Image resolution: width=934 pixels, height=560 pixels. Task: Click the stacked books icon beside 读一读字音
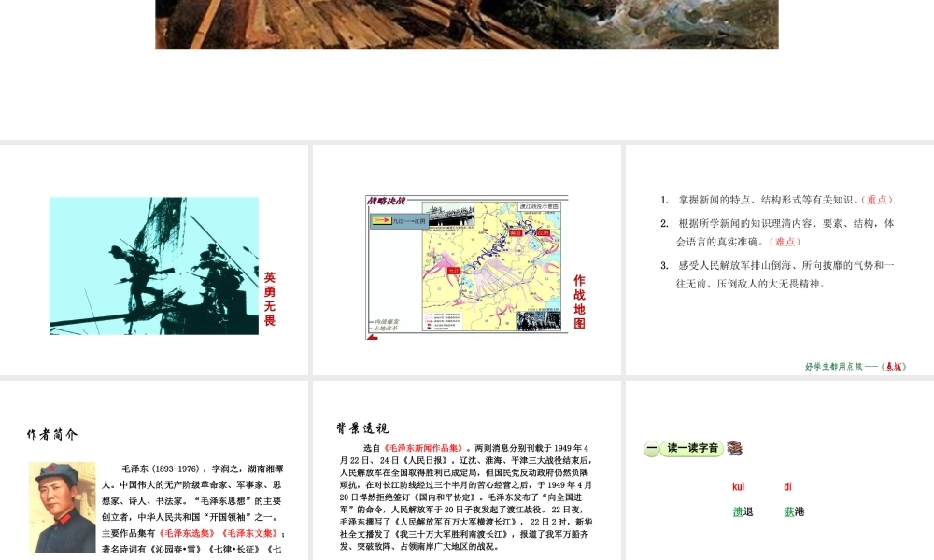(x=734, y=449)
